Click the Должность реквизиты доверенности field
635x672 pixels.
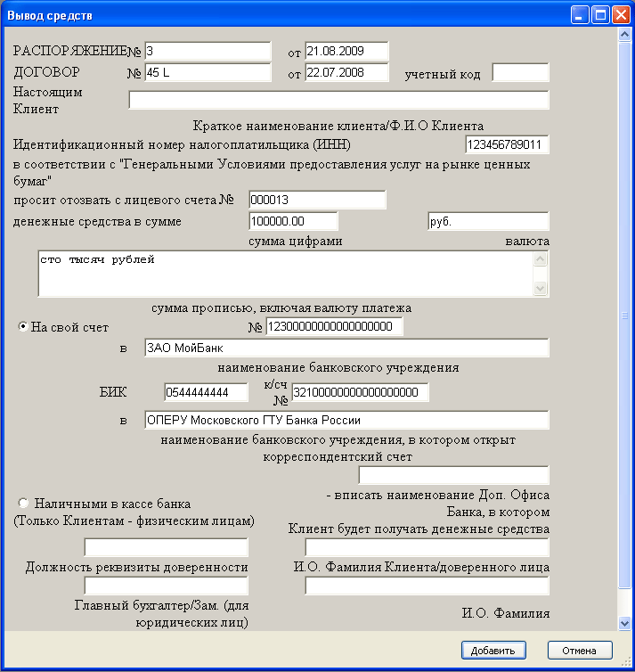point(167,547)
